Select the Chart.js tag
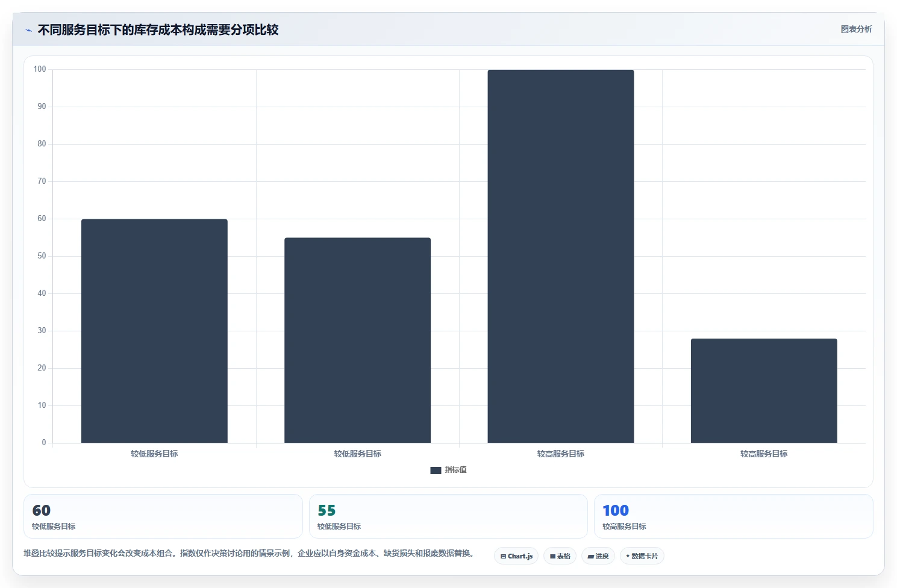 click(516, 556)
